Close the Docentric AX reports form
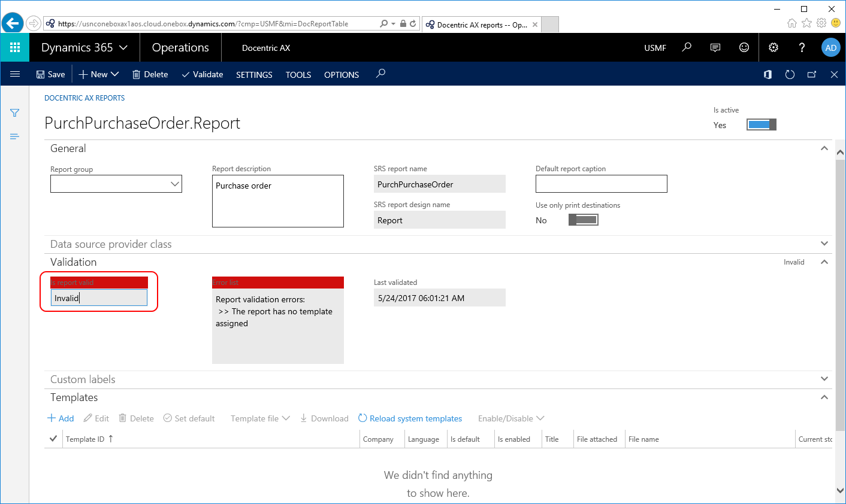The image size is (846, 504). click(x=834, y=74)
